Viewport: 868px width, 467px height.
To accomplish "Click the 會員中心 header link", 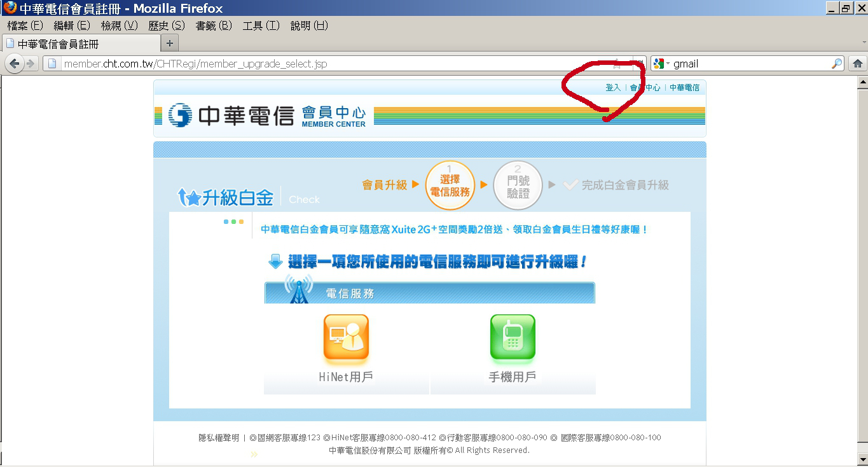I will 645,88.
